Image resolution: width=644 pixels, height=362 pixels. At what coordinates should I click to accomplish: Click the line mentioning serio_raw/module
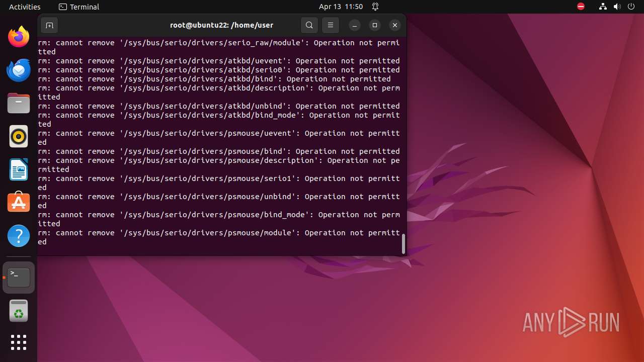tap(219, 47)
